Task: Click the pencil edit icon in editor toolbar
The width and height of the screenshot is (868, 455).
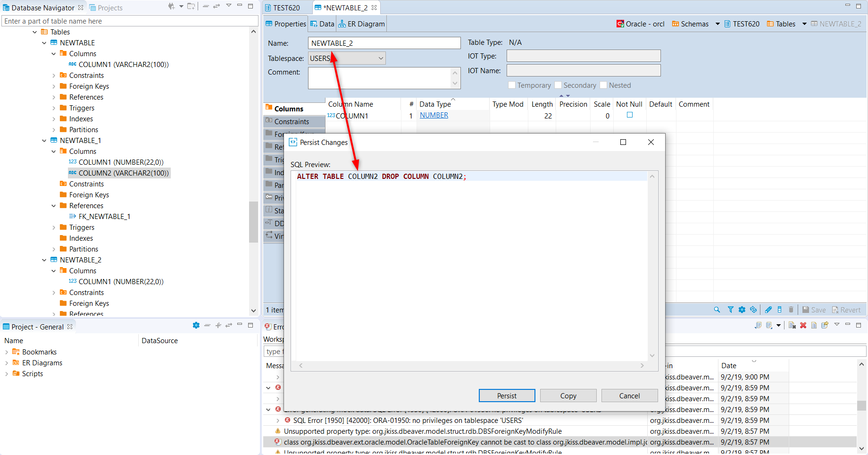Action: (768, 310)
